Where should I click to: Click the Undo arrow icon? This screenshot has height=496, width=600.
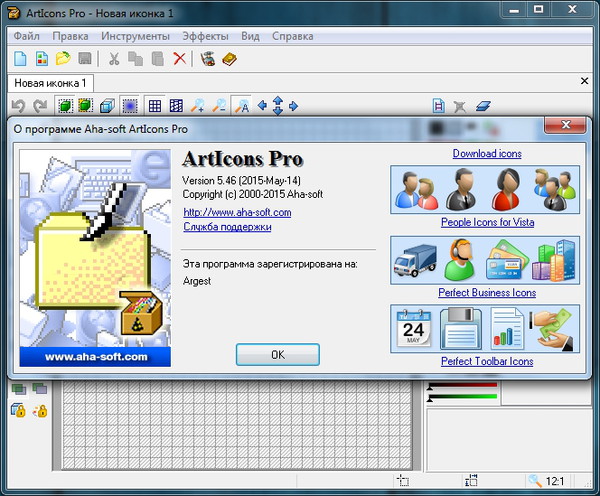point(18,105)
